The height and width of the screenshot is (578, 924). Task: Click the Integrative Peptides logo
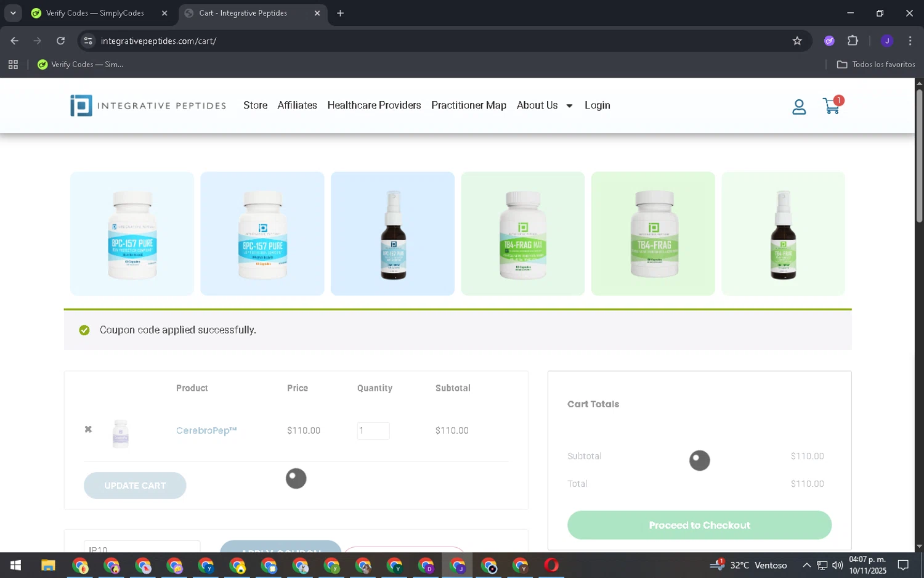pyautogui.click(x=148, y=105)
